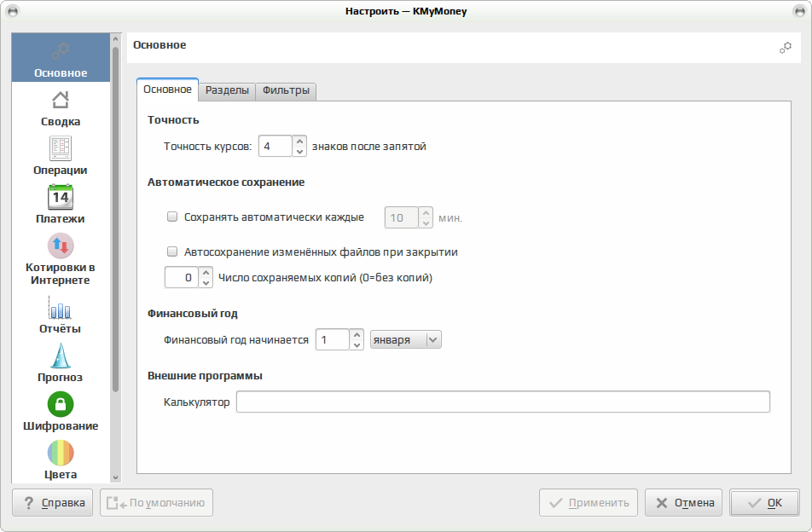
Task: Decrease Точность курсов spinner value
Action: point(299,152)
